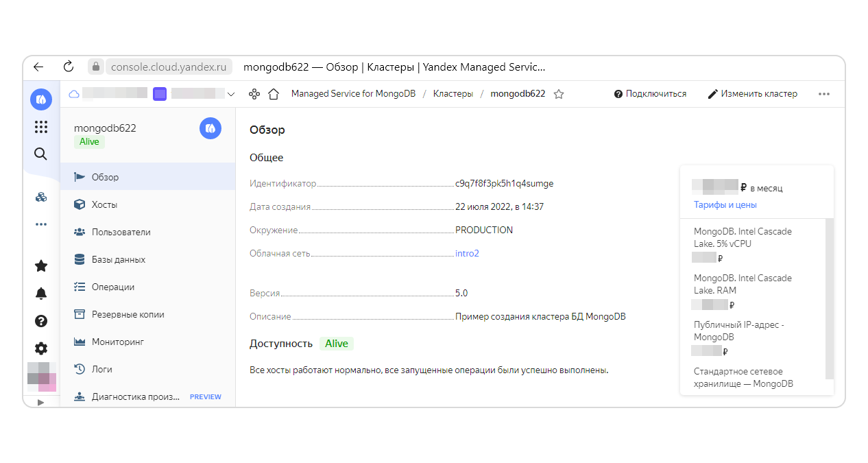Click the address bar lock icon
Image resolution: width=868 pixels, height=463 pixels.
(96, 67)
